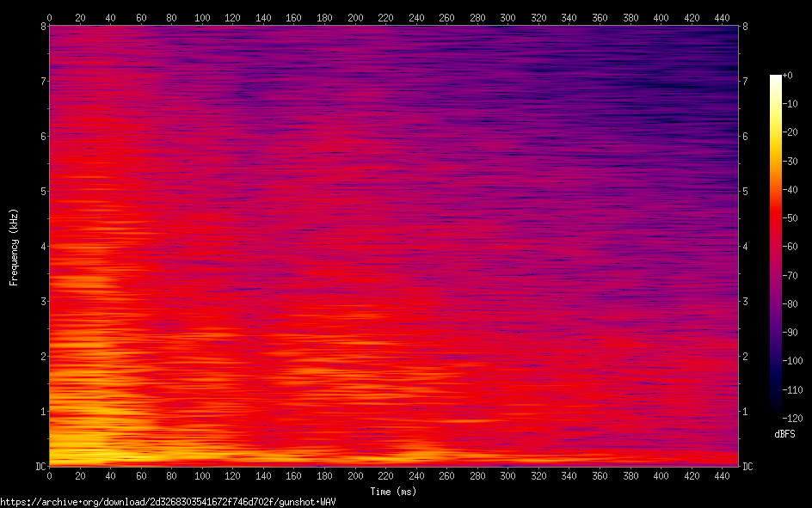Click the 360 ms tick on the top axis

pos(600,17)
